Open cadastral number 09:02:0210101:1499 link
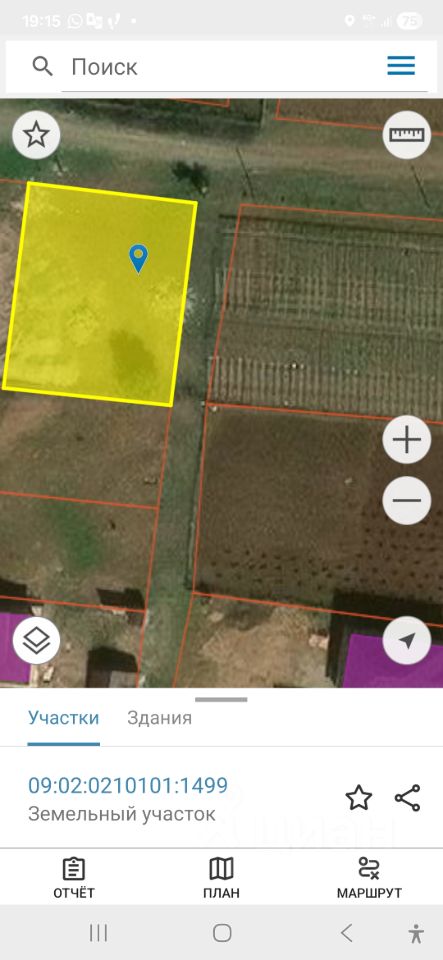 coord(128,786)
